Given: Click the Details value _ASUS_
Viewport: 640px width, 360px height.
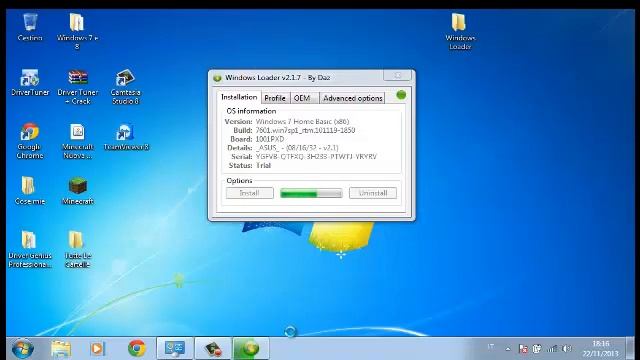Looking at the screenshot, I should (x=297, y=148).
